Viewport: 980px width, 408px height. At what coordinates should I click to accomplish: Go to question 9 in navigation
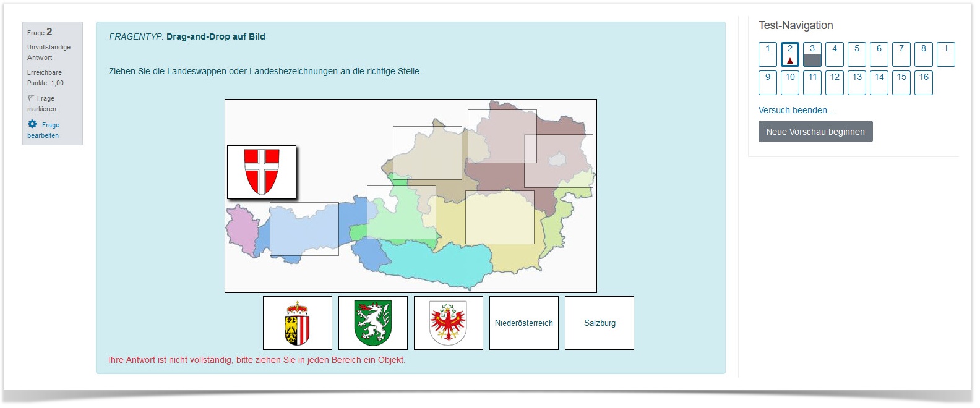[x=768, y=83]
